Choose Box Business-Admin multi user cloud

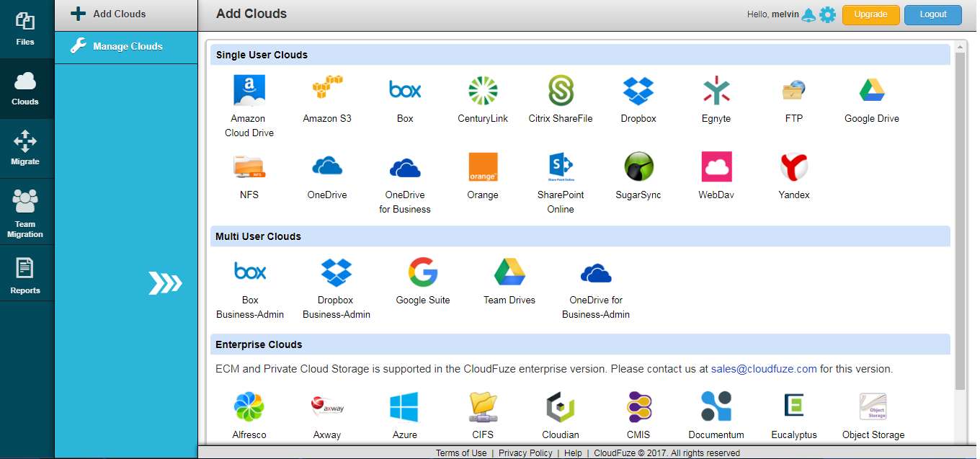pos(250,272)
